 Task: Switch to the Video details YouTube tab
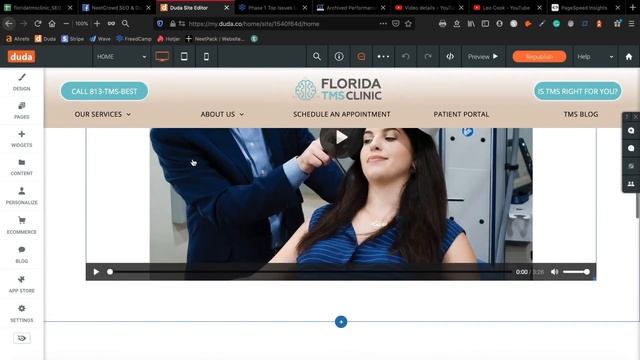(x=429, y=8)
